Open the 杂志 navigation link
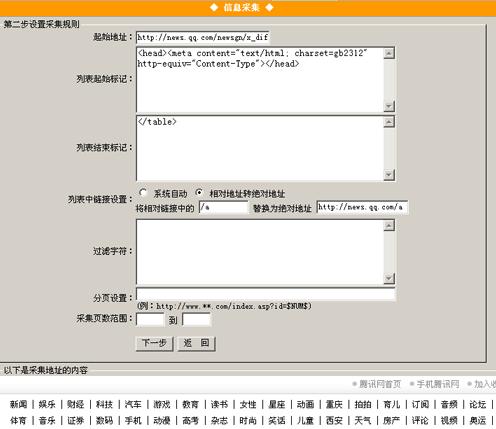This screenshot has width=496, height=429. pyautogui.click(x=219, y=420)
